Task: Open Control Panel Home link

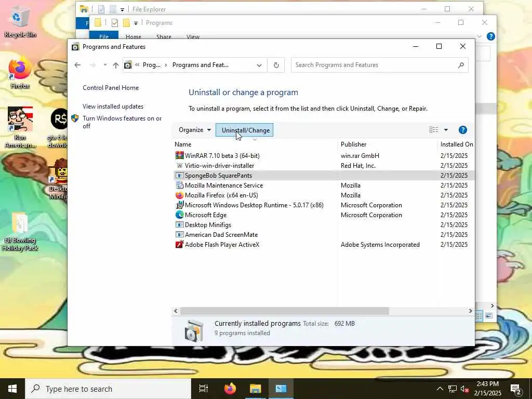Action: [x=111, y=87]
